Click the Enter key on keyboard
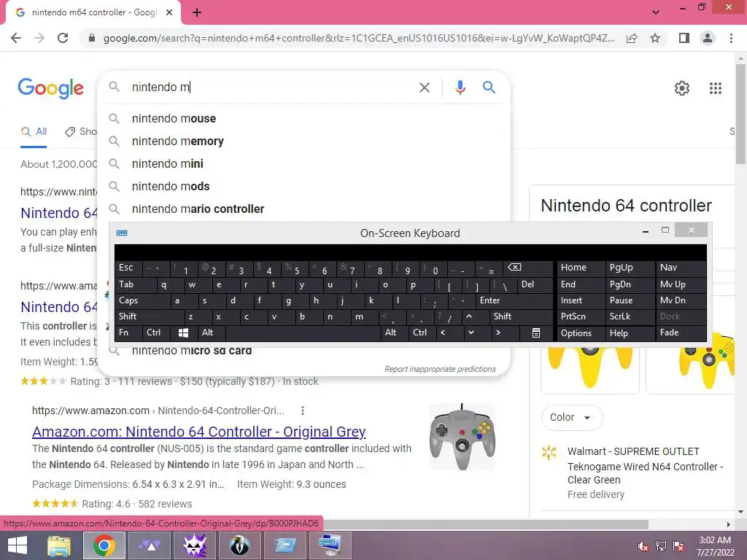The image size is (747, 560). (x=514, y=300)
